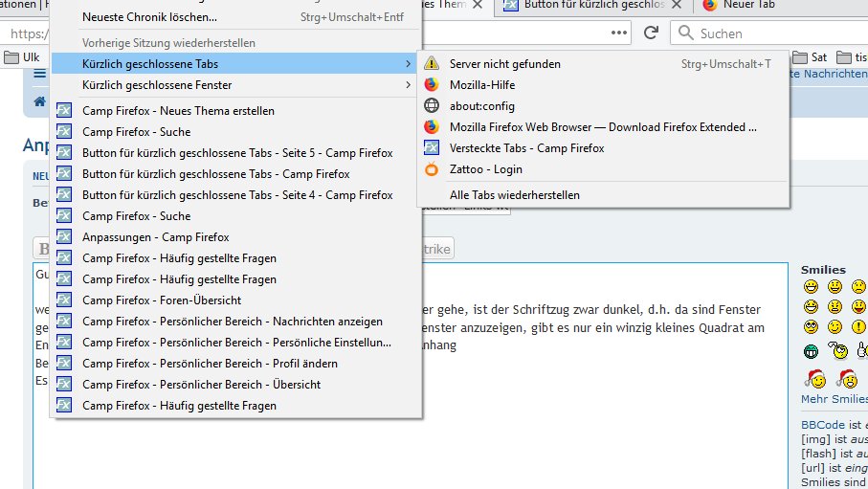The image size is (868, 489).
Task: Reopen Zattoo - Login tab
Action: 604,169
